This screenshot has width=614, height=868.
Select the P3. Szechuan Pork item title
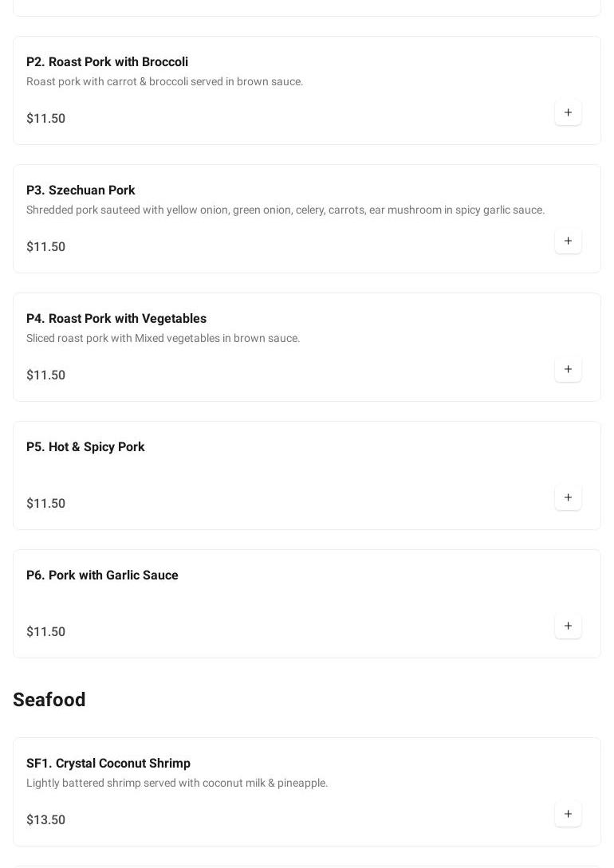click(x=81, y=190)
